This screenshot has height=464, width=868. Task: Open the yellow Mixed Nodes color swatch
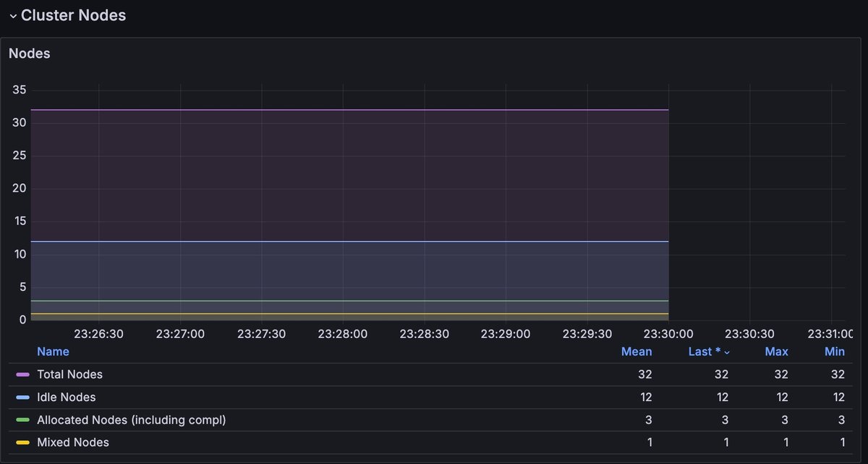[22, 442]
